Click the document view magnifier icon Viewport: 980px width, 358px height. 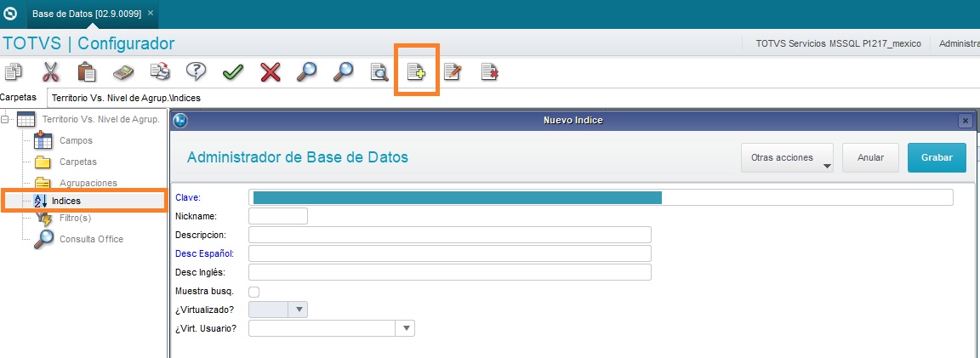click(x=379, y=73)
